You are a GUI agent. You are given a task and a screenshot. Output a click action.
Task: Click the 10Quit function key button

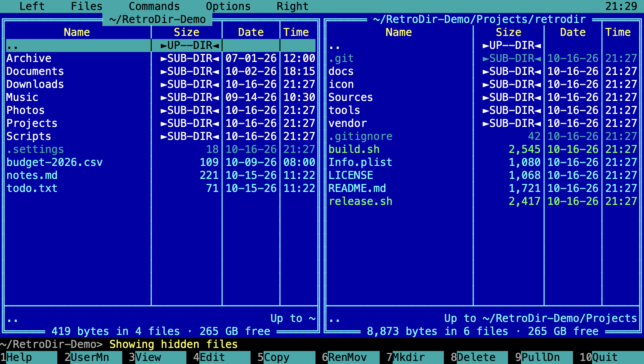pyautogui.click(x=612, y=357)
